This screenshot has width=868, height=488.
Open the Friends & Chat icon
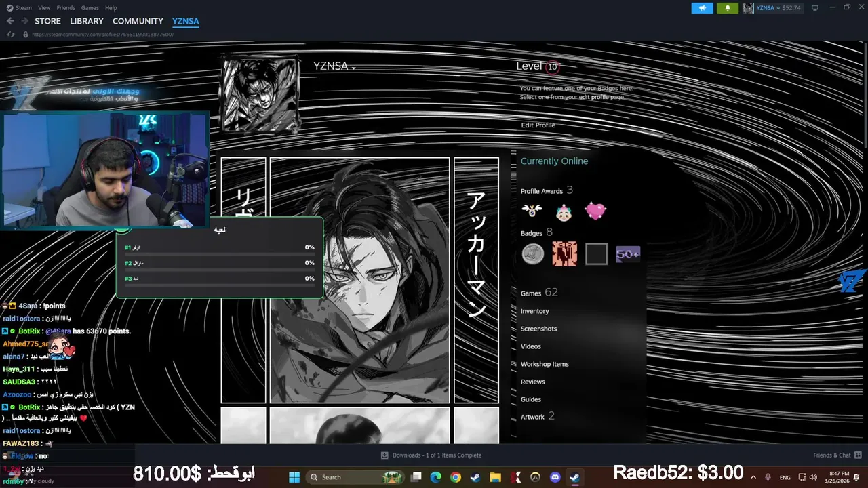[858, 455]
